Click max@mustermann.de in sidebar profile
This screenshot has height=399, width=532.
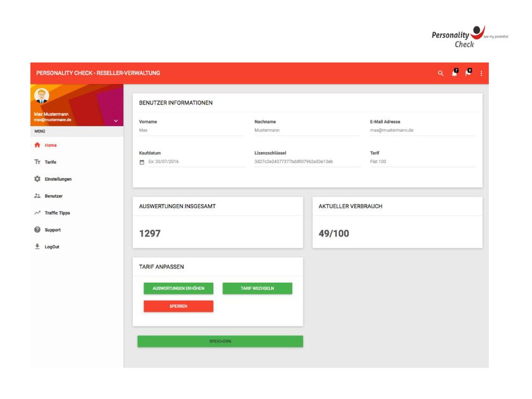(52, 120)
